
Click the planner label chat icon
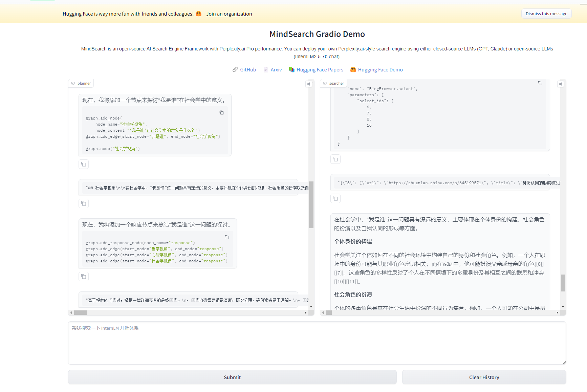pyautogui.click(x=73, y=83)
